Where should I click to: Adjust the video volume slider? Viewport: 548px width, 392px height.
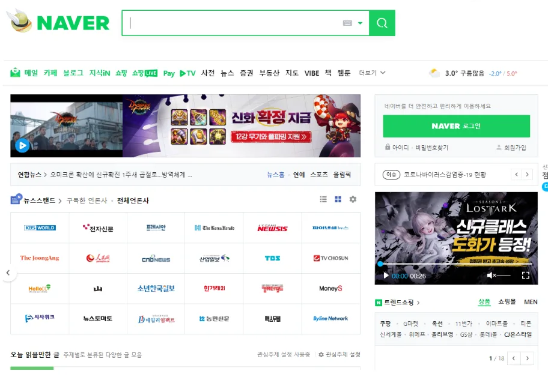(x=504, y=276)
